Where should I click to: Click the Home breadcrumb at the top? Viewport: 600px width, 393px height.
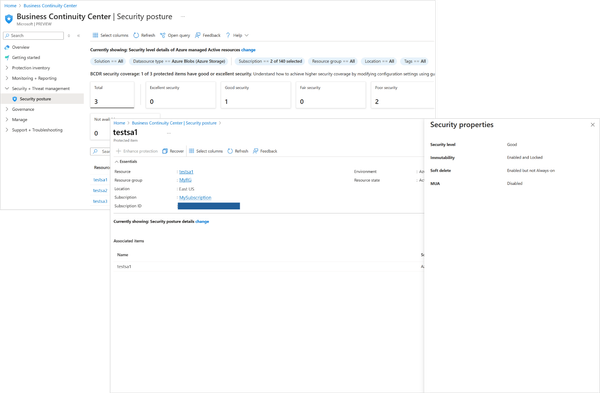pos(10,6)
